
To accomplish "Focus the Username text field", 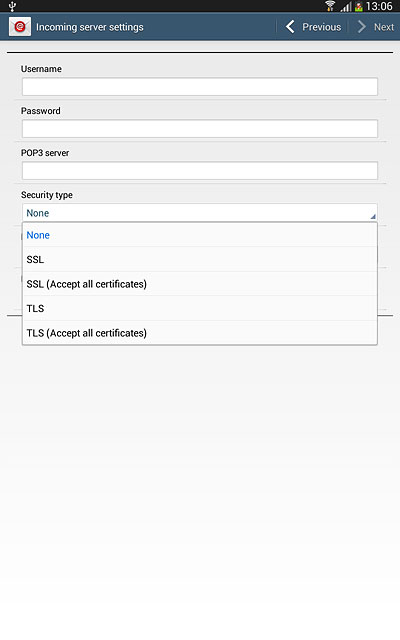I will click(200, 87).
